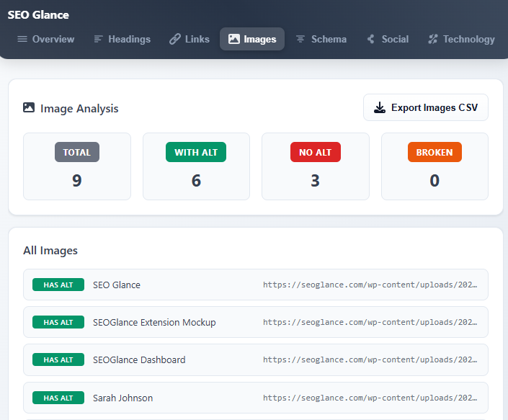Image resolution: width=508 pixels, height=420 pixels.
Task: Click the BROKEN badge
Action: coord(435,152)
